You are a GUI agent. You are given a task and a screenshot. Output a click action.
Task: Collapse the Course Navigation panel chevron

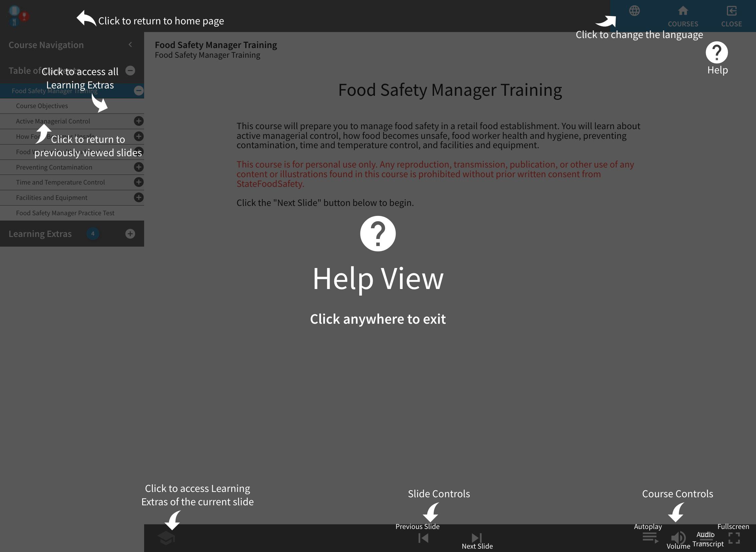pyautogui.click(x=130, y=44)
